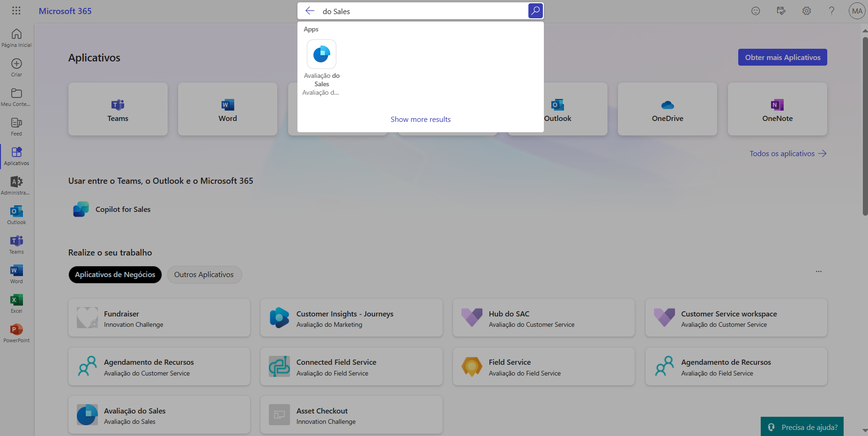Open the notes and feedback pen icon

781,11
